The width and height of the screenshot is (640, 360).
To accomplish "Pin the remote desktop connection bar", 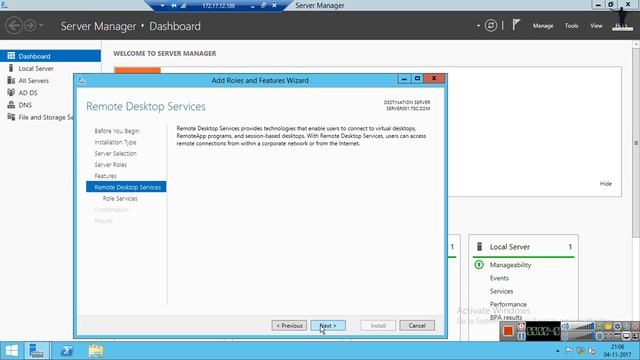I will [174, 5].
